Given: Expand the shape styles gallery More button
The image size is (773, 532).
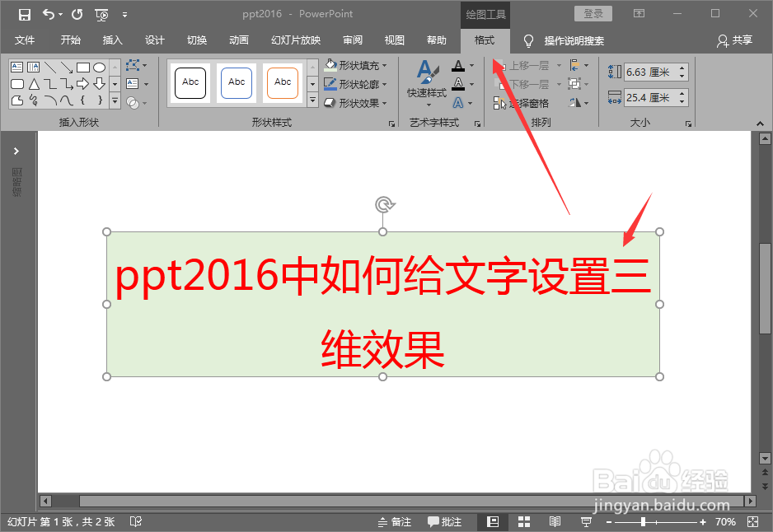Looking at the screenshot, I should 312,100.
